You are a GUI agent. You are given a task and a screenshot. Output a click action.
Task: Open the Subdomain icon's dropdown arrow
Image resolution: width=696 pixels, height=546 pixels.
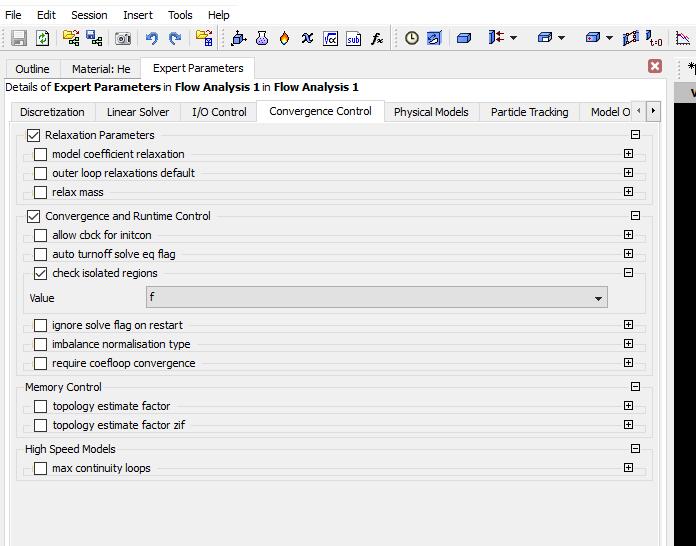pos(562,38)
